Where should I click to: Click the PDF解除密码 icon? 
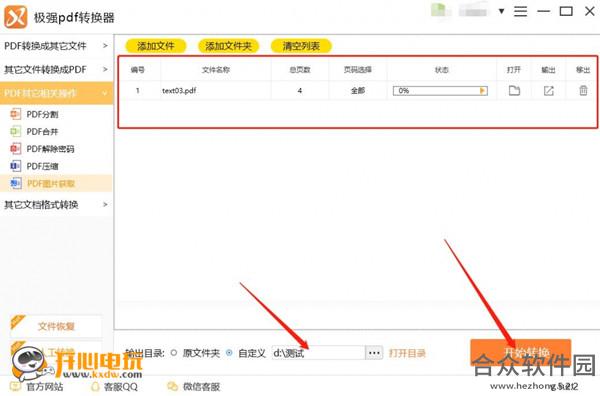click(15, 148)
